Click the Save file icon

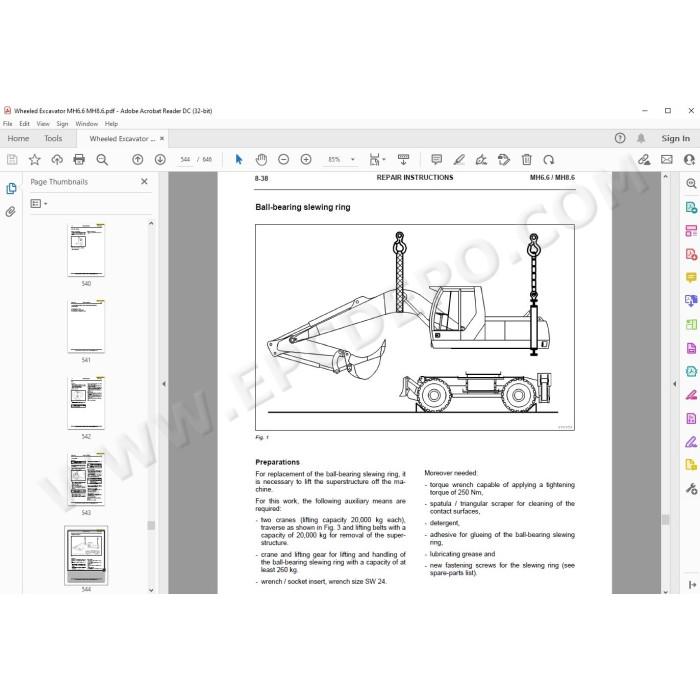(x=12, y=159)
